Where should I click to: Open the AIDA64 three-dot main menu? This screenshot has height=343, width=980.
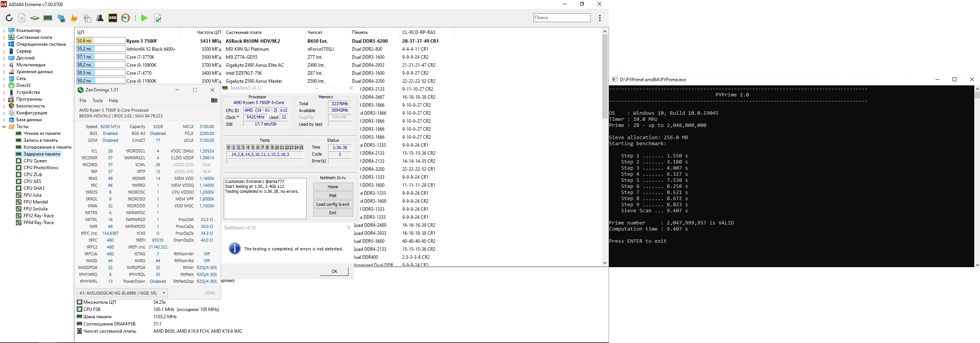(x=600, y=18)
